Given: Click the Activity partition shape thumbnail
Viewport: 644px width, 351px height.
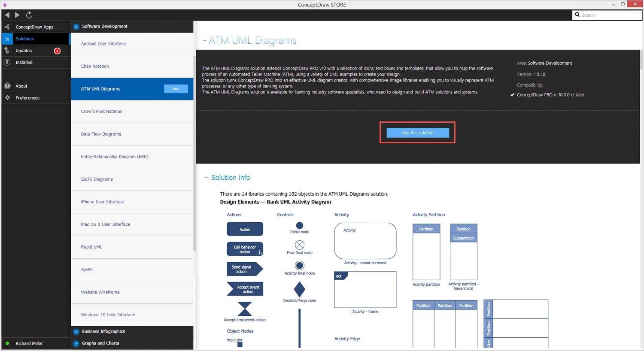Looking at the screenshot, I should [x=426, y=252].
